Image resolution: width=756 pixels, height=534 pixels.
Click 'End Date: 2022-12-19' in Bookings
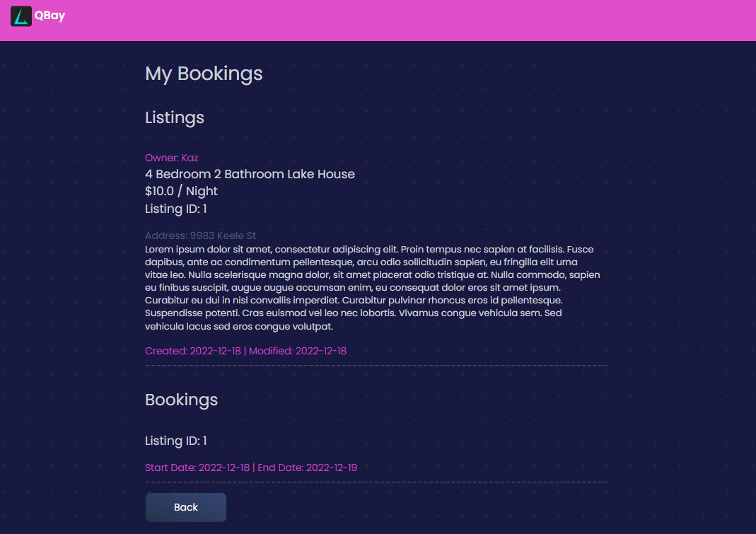click(308, 467)
